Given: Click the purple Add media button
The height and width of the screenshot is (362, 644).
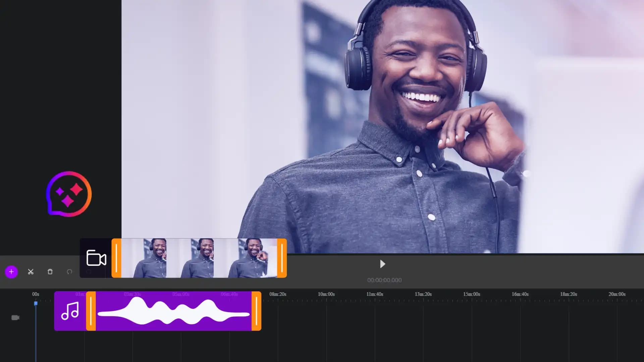Looking at the screenshot, I should coord(11,272).
